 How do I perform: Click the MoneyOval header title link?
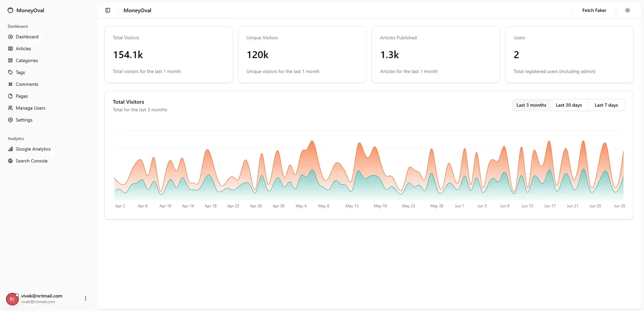coord(137,10)
